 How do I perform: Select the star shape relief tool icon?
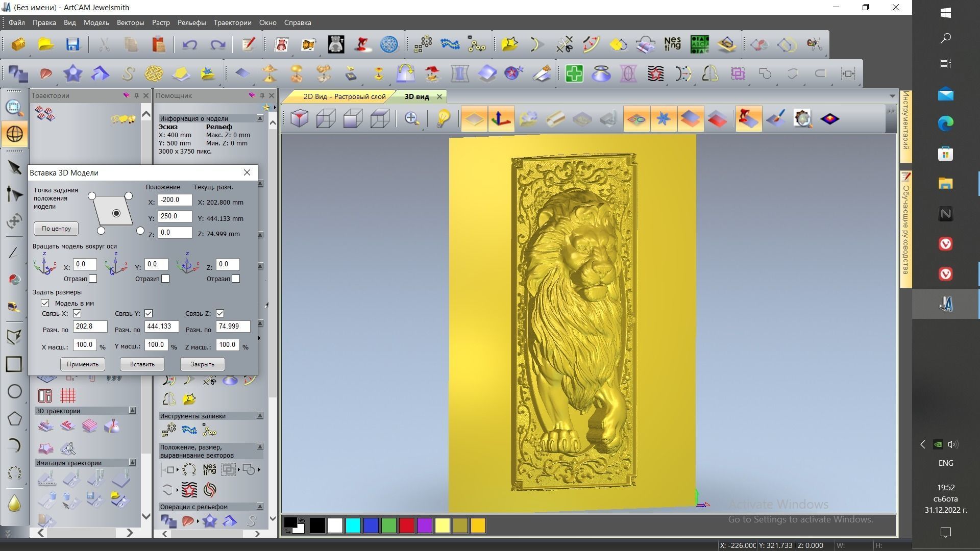tap(73, 73)
